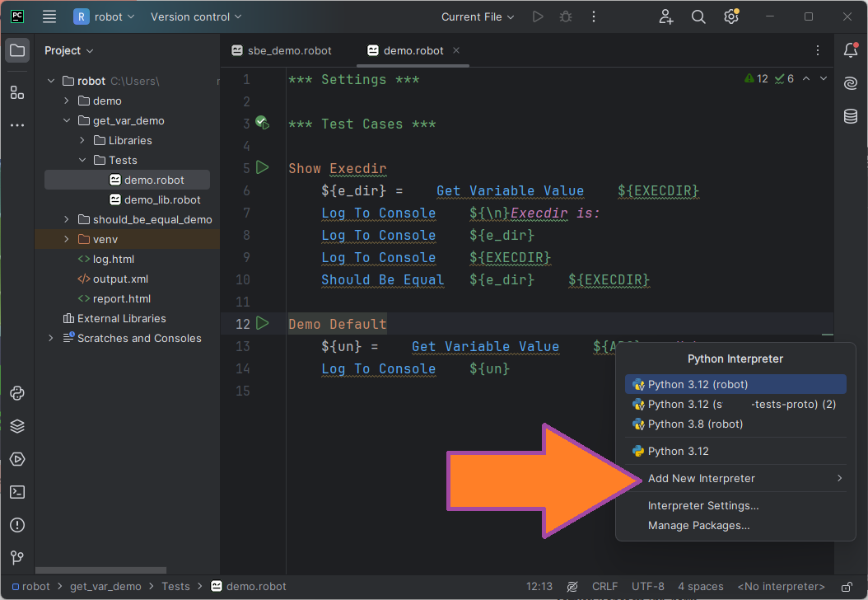
Task: Run the Demo Default test from gutter
Action: click(263, 323)
